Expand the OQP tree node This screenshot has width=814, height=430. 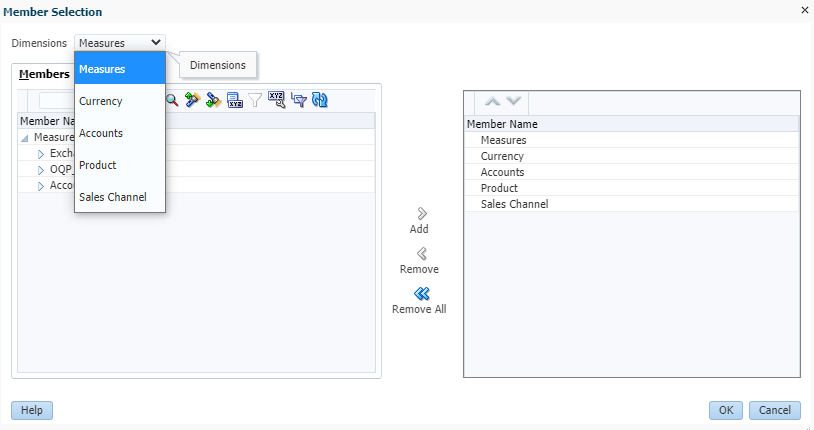coord(41,170)
